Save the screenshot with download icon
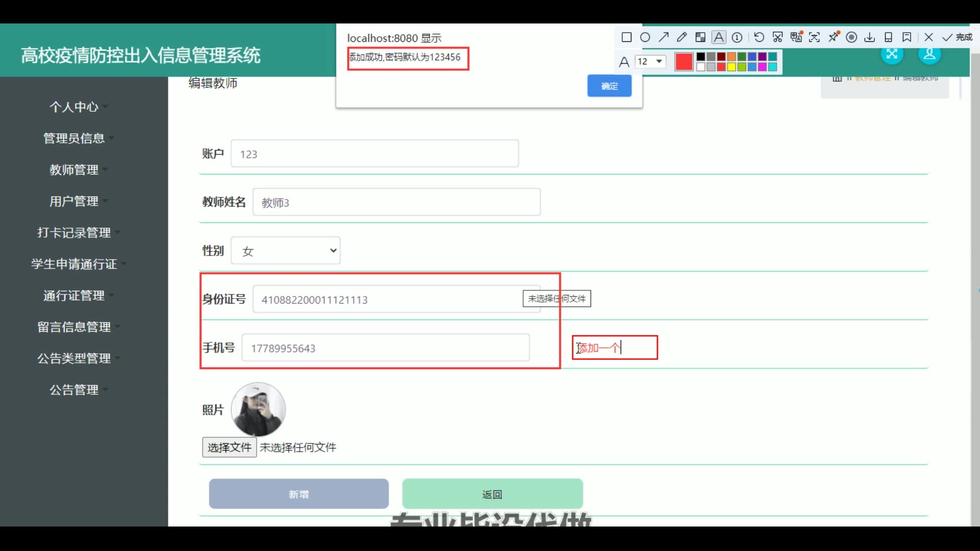This screenshot has width=980, height=551. click(x=870, y=37)
